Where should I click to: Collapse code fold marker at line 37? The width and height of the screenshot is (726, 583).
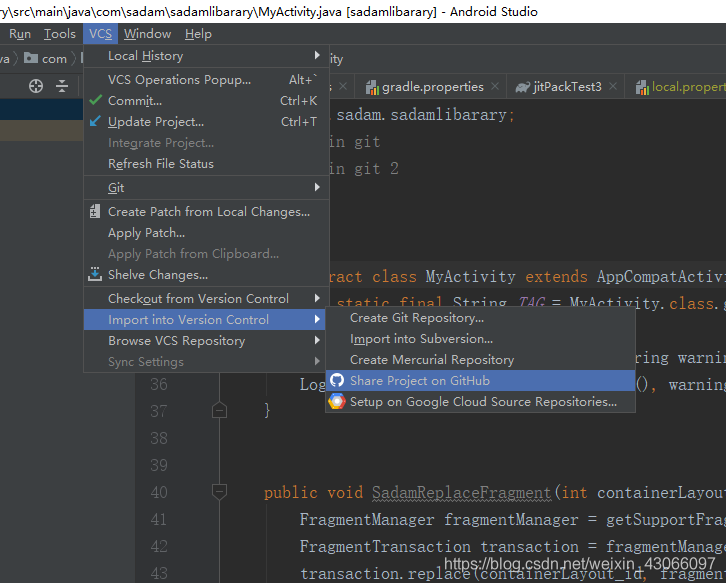pos(219,411)
